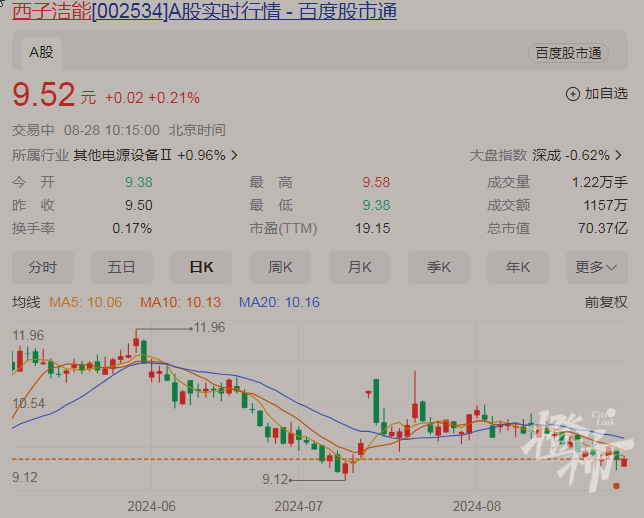Click the 9.12 low-price chart annotation

(275, 479)
